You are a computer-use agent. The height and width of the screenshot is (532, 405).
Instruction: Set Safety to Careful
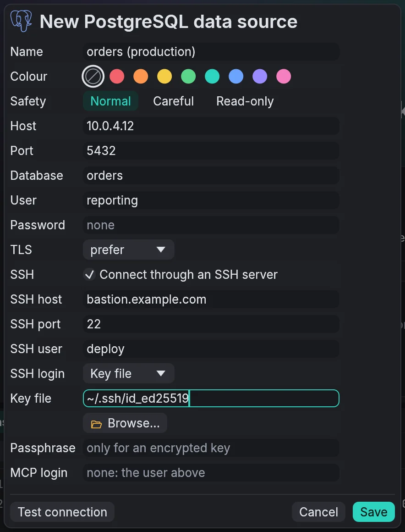tap(174, 101)
